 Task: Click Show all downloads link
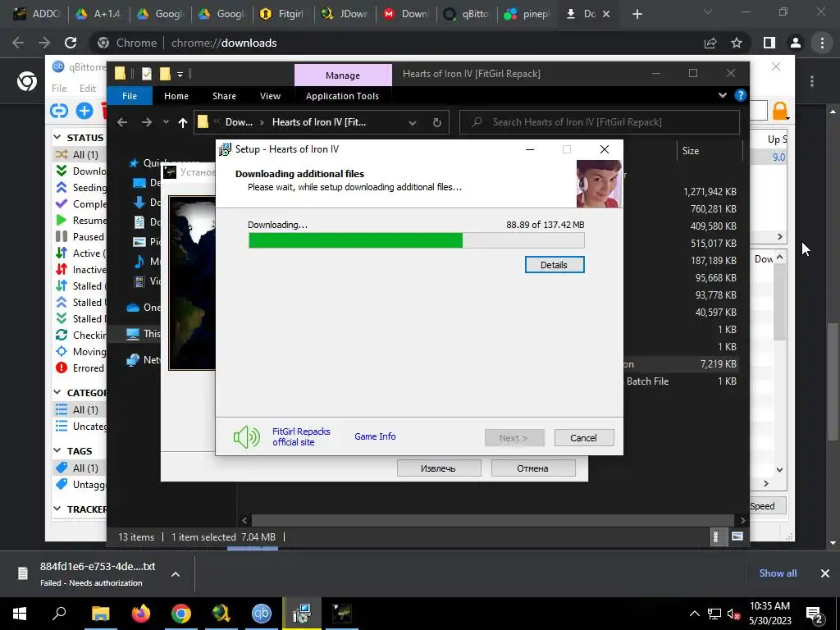[x=778, y=573]
